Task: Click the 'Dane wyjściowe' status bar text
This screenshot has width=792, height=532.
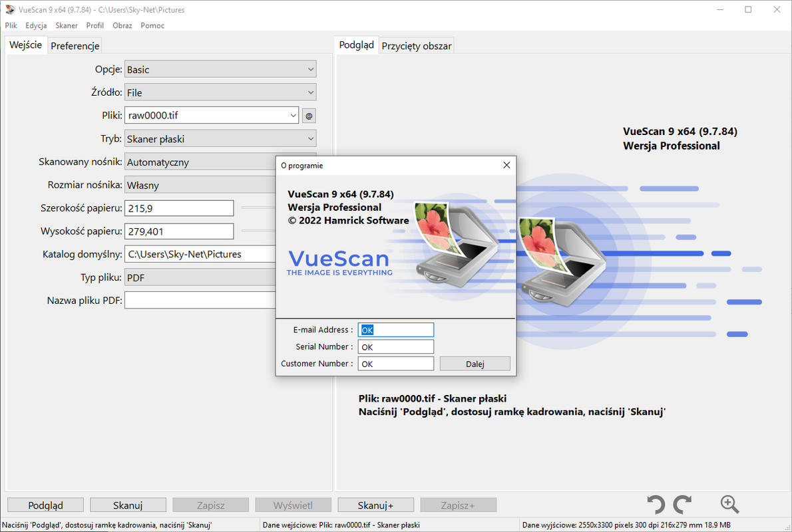Action: pyautogui.click(x=626, y=525)
